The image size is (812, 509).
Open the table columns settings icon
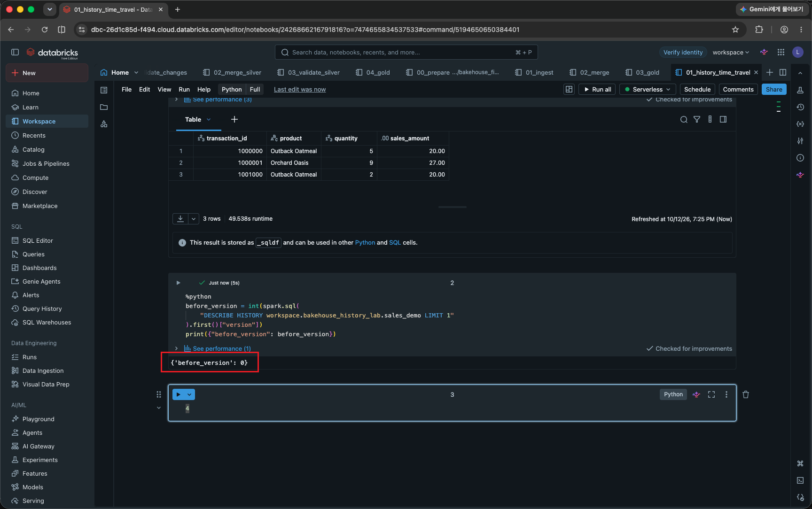point(710,119)
